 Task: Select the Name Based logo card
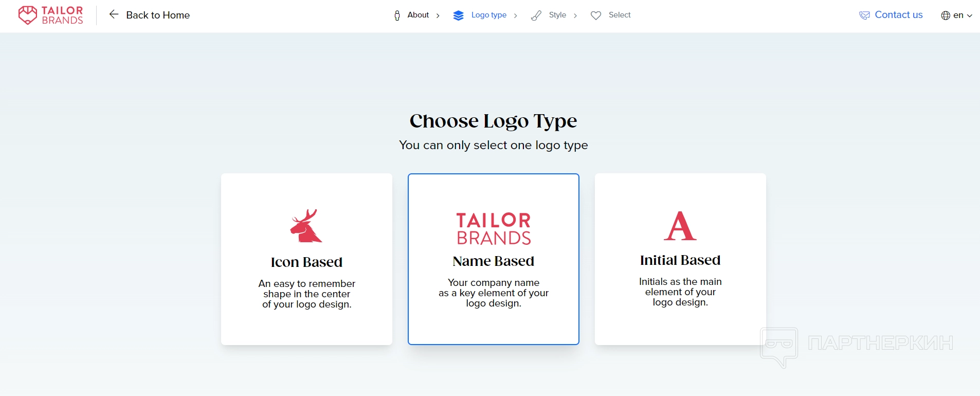pyautogui.click(x=493, y=259)
